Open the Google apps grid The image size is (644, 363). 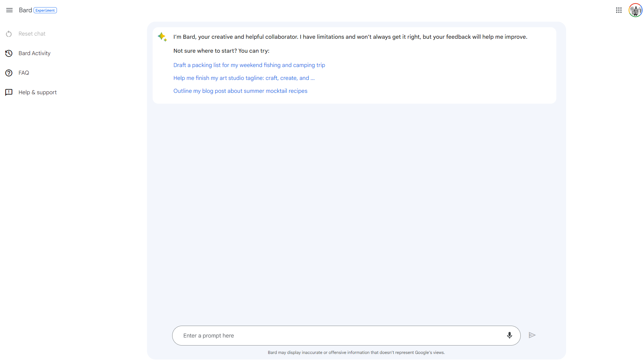point(619,10)
